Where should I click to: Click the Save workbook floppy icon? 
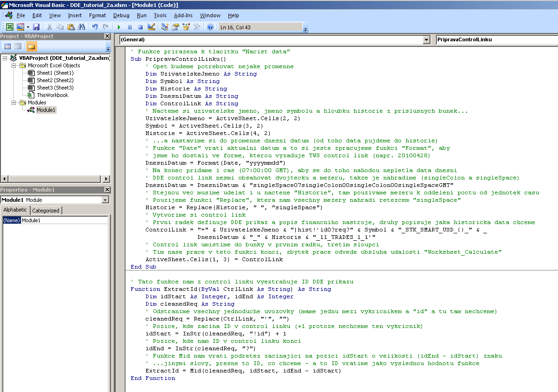[36, 27]
